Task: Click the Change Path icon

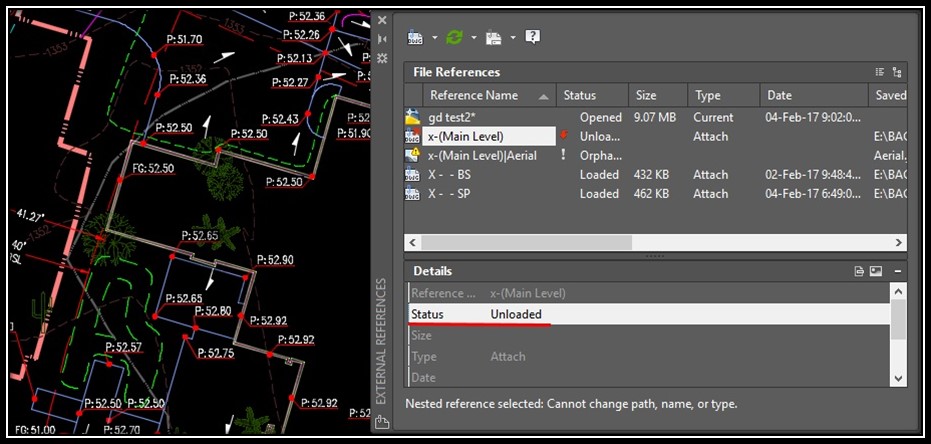Action: 493,37
